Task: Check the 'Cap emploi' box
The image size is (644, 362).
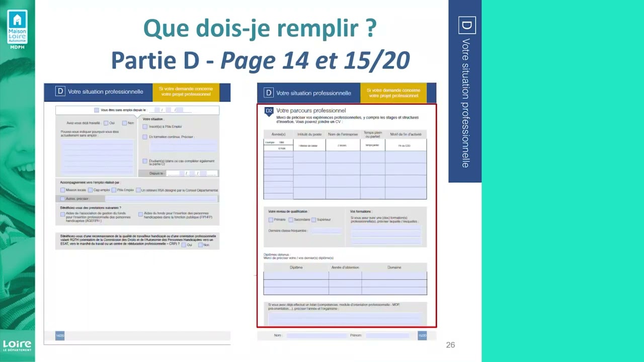Action: (x=90, y=190)
